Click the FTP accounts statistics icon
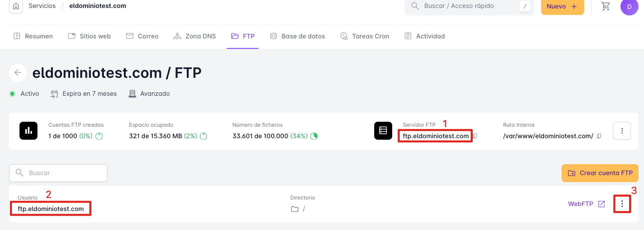 click(x=28, y=131)
